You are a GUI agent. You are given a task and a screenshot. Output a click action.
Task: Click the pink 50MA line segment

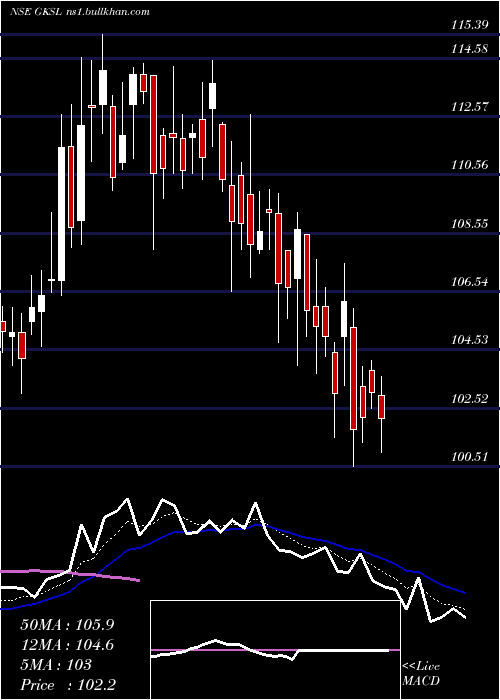70,575
